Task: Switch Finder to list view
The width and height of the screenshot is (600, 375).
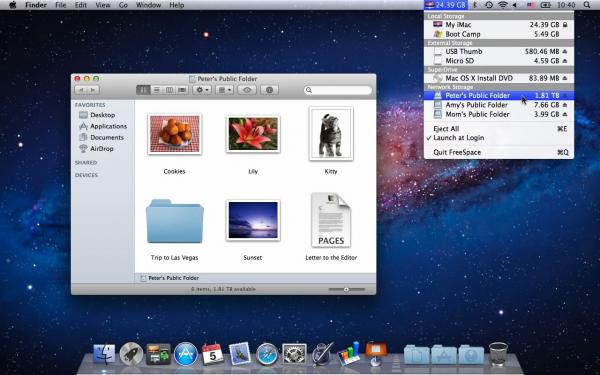Action: click(x=157, y=90)
